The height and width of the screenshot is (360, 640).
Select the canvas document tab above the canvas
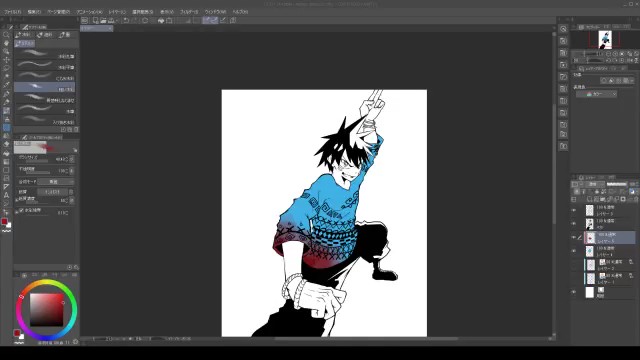96,29
